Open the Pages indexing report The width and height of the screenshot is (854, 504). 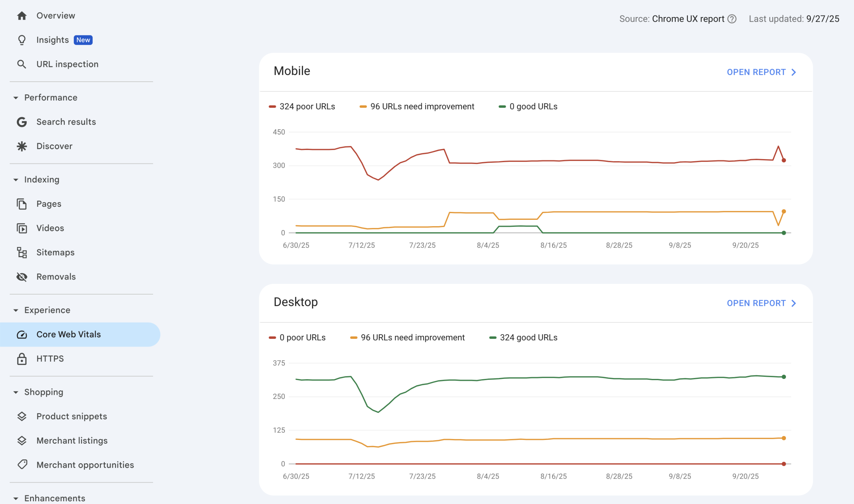[49, 204]
